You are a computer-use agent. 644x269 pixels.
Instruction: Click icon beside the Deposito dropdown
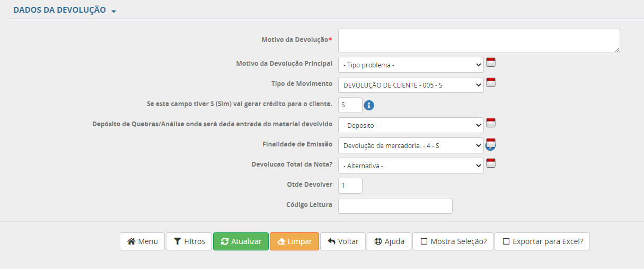(x=491, y=123)
